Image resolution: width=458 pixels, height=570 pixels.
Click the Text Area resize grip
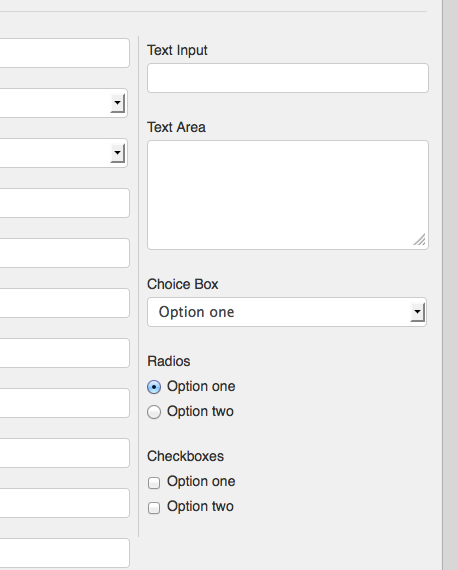click(x=419, y=240)
